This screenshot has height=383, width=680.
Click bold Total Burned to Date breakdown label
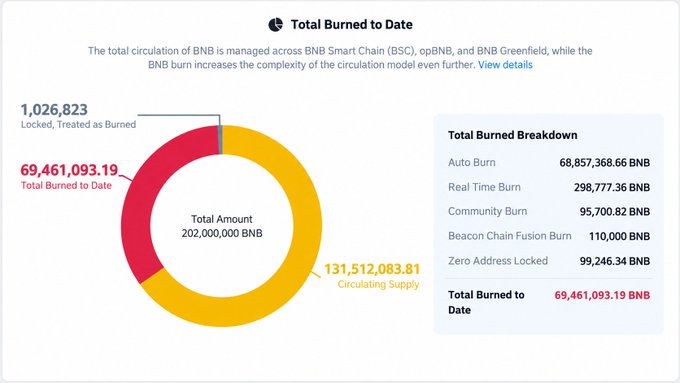486,302
